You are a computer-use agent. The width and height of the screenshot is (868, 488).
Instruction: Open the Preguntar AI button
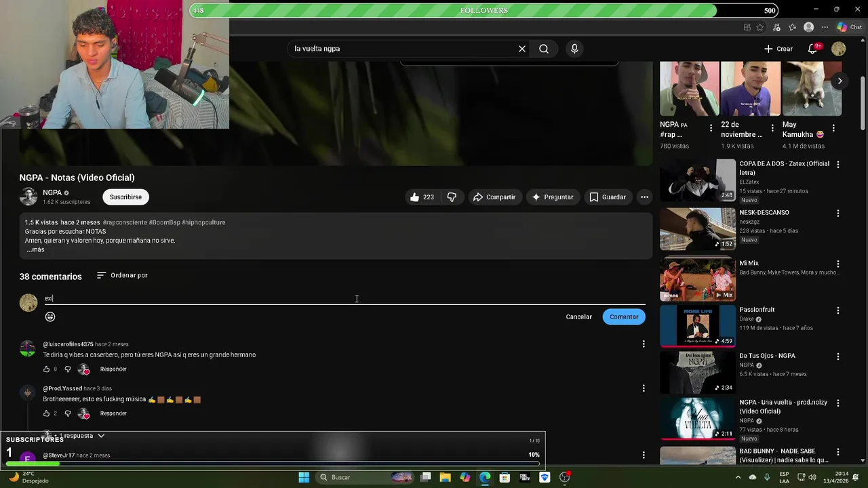553,197
